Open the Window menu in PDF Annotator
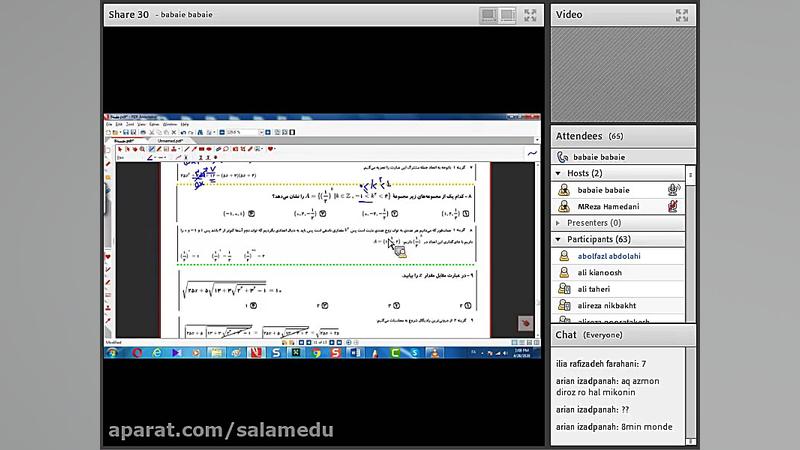This screenshot has width=800, height=450. point(169,124)
